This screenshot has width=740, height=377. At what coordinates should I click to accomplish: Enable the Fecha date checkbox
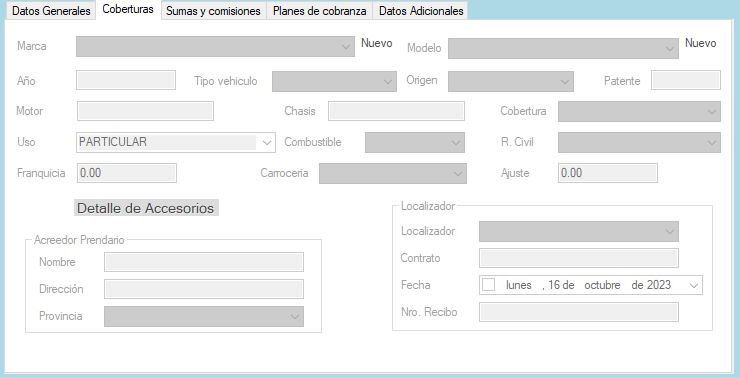[488, 285]
